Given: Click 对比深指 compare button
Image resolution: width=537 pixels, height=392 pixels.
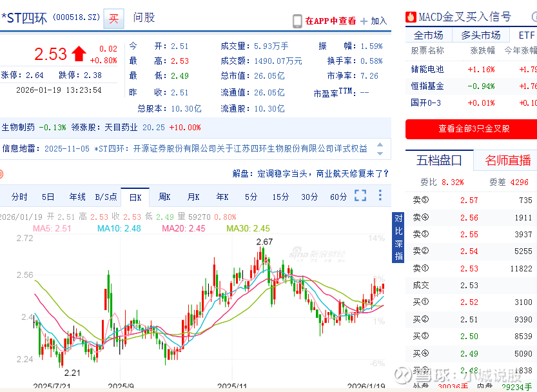Looking at the screenshot, I should [398, 237].
